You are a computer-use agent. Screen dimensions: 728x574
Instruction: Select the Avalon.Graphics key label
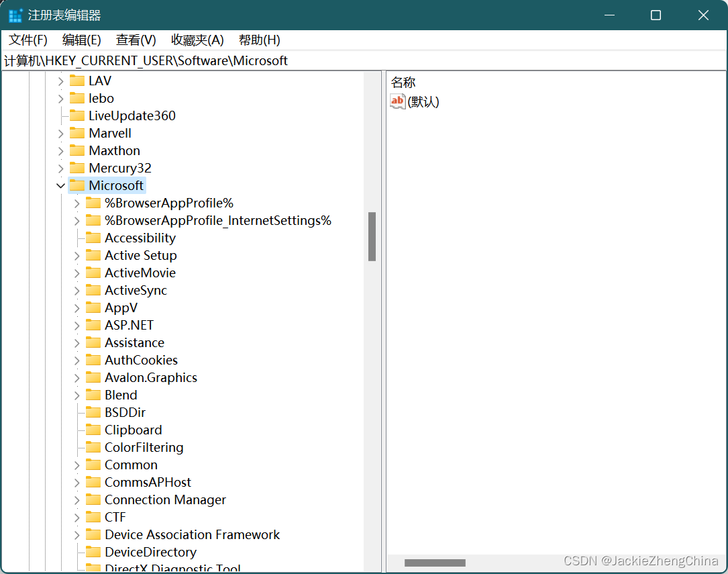click(151, 377)
